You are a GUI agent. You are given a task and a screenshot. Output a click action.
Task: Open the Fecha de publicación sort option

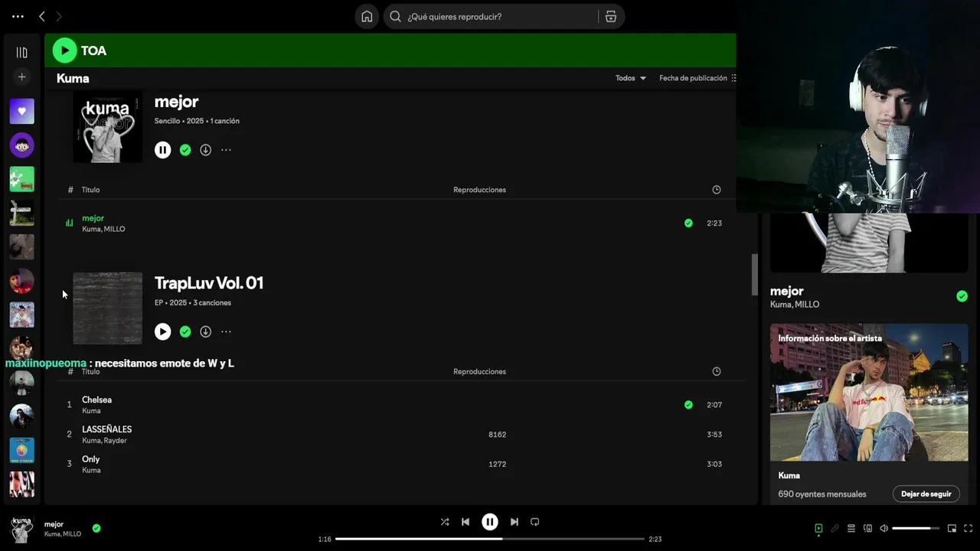697,78
